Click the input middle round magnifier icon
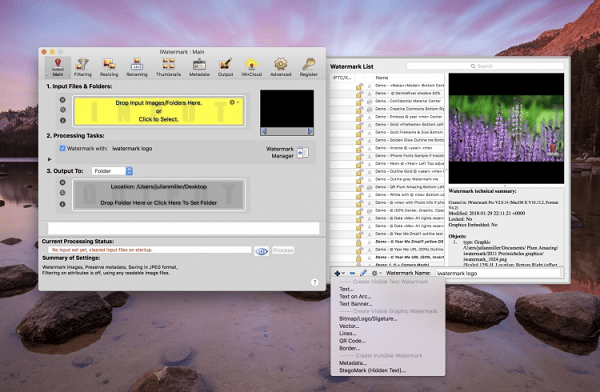Screen dimensions: 600x392 (x=62, y=110)
